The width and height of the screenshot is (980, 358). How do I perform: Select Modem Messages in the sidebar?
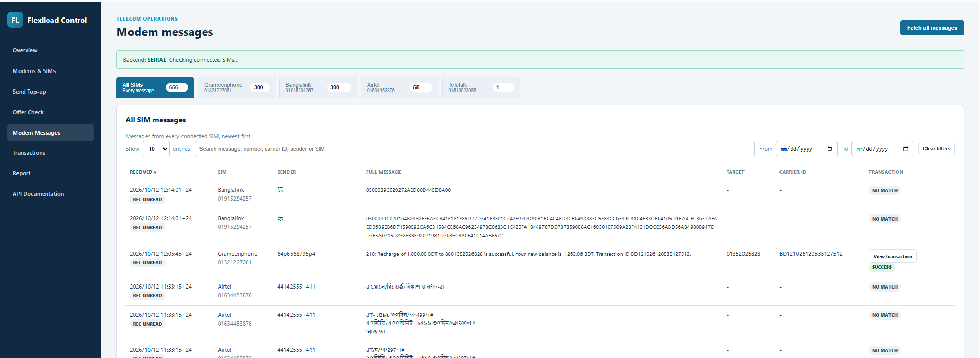pyautogui.click(x=50, y=133)
